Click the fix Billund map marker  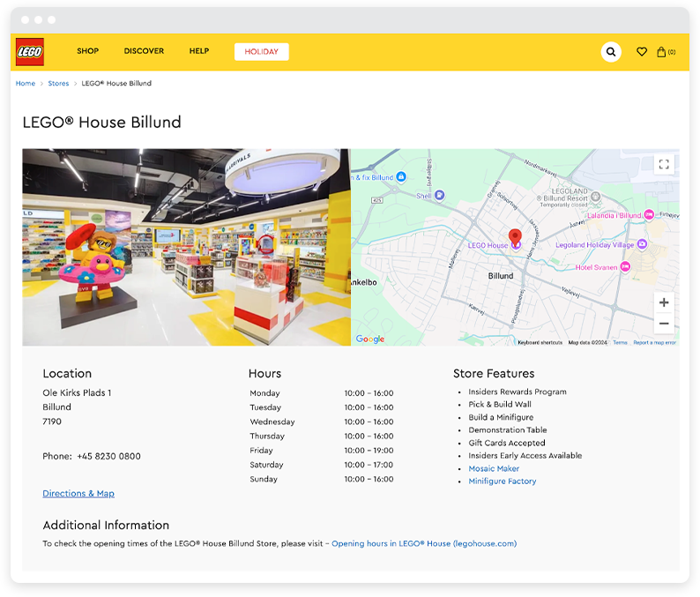pos(401,177)
